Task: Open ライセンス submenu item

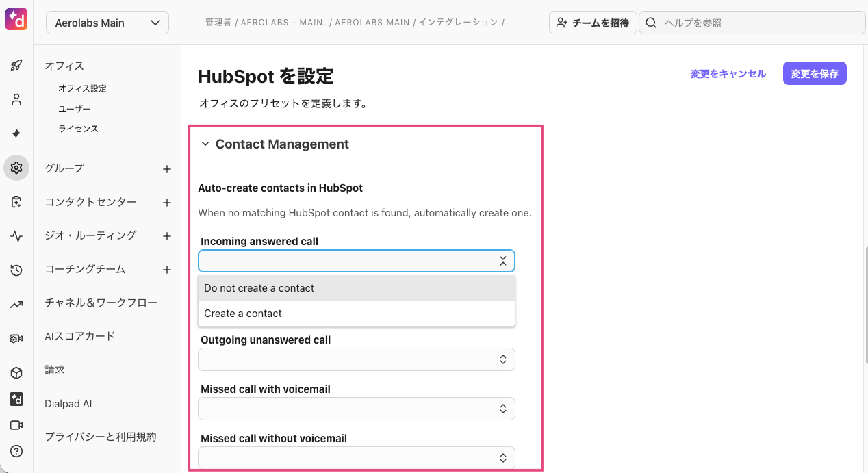Action: [78, 129]
